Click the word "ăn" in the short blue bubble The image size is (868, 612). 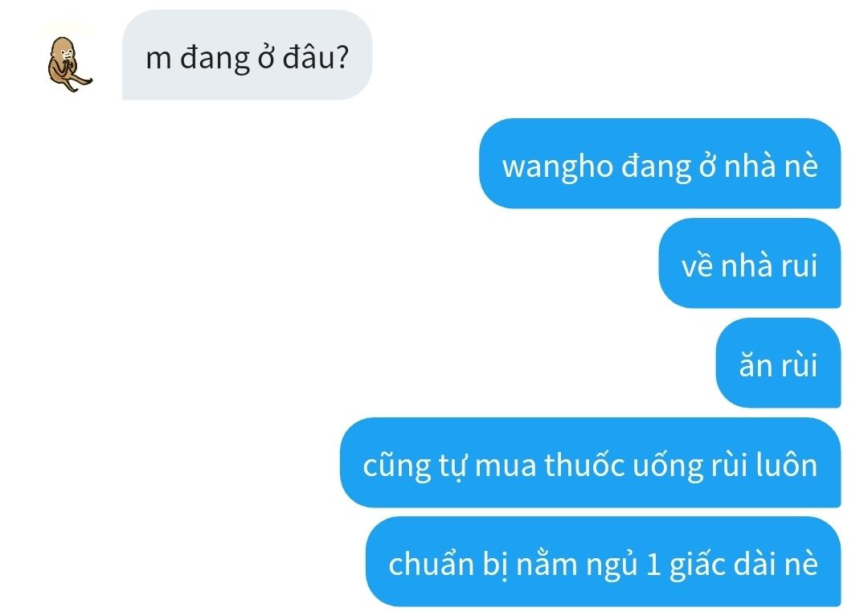click(x=755, y=366)
